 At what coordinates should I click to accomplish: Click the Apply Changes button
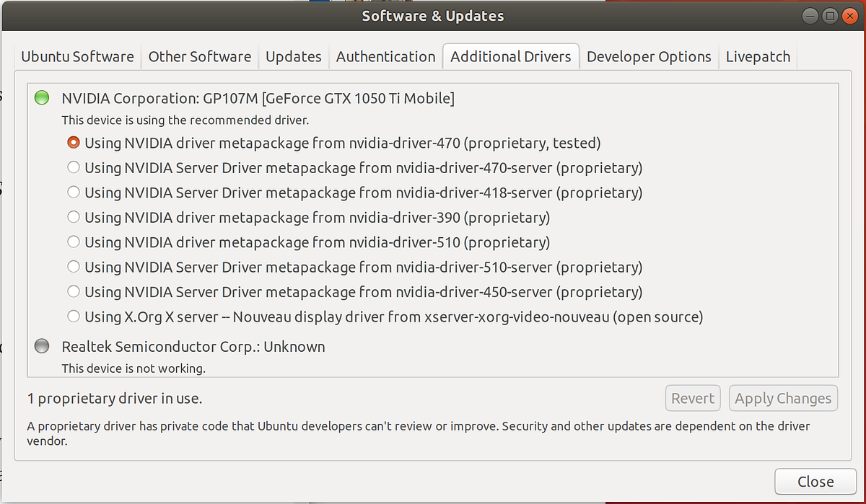tap(783, 397)
